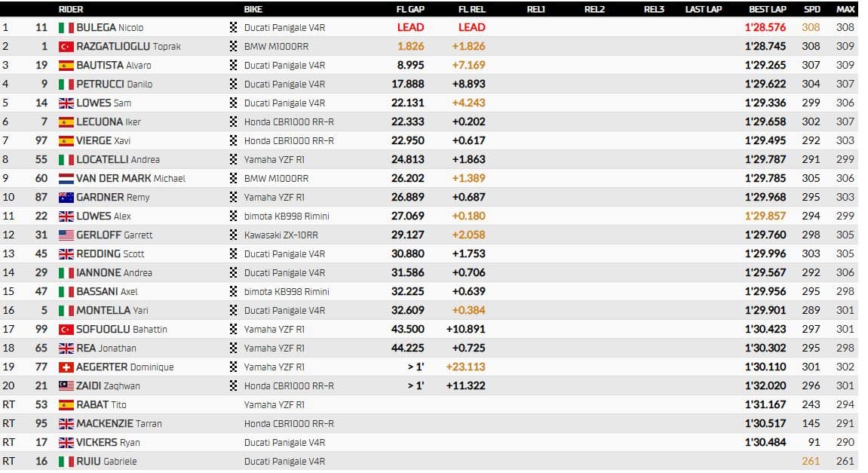Click the chequered flag icon in ZAIDI's row
Viewport: 868px width, 473px height.
tap(233, 385)
